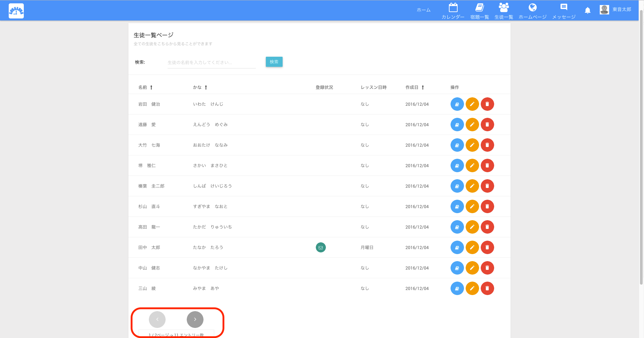
Task: Open the カレンダー menu item
Action: pyautogui.click(x=453, y=11)
